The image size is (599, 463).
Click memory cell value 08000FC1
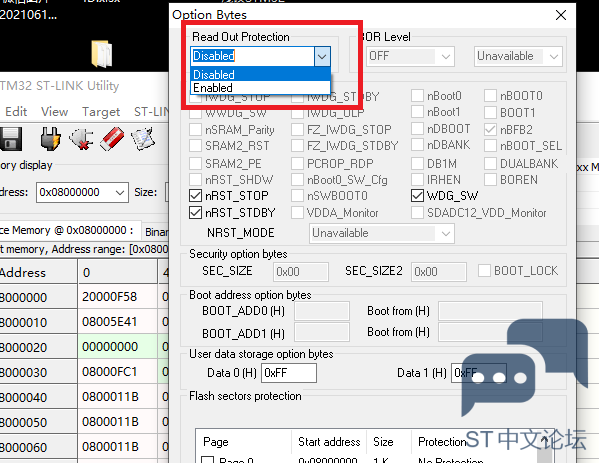click(x=117, y=372)
